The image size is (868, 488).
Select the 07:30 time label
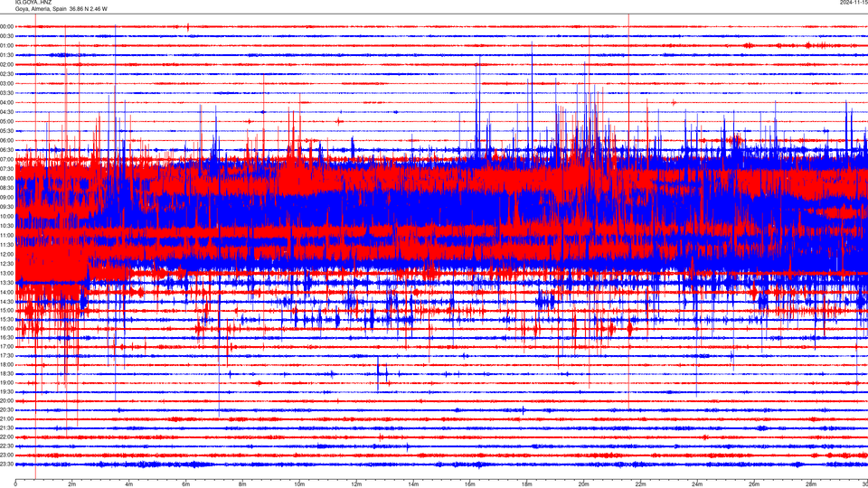(6, 169)
